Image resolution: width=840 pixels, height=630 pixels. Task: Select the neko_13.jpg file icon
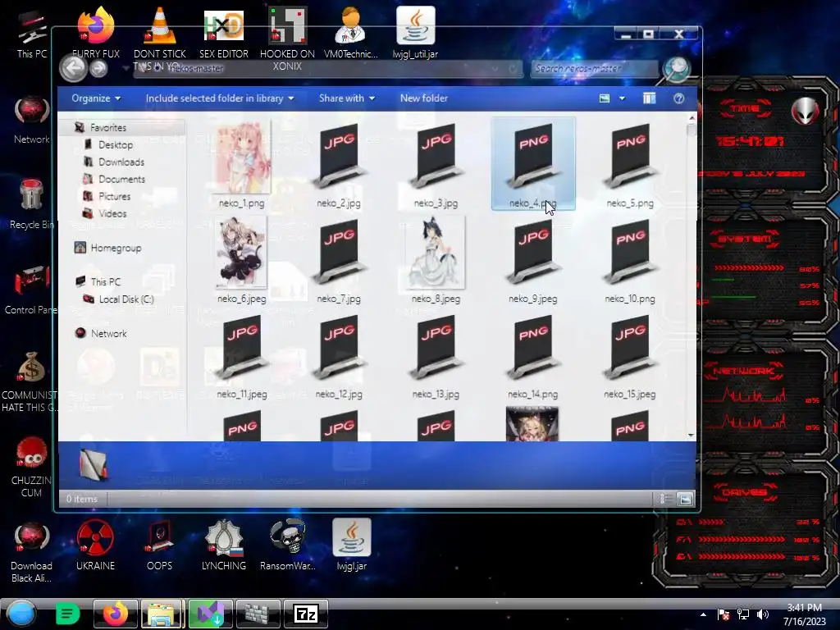tap(436, 347)
